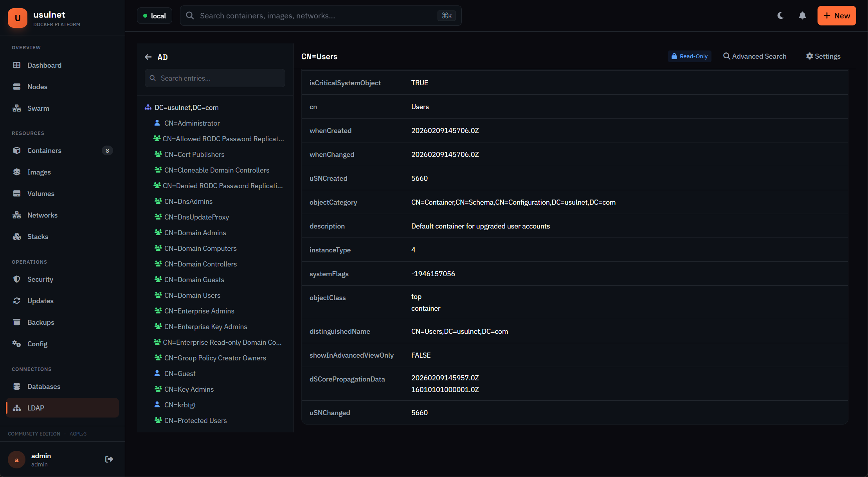Click the admin avatar circle
This screenshot has width=868, height=477.
(16, 459)
